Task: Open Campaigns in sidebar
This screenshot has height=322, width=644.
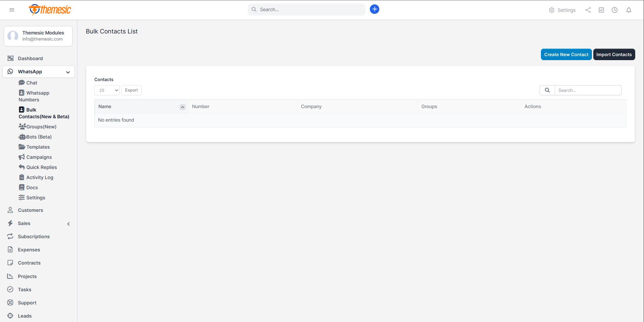Action: click(x=35, y=157)
